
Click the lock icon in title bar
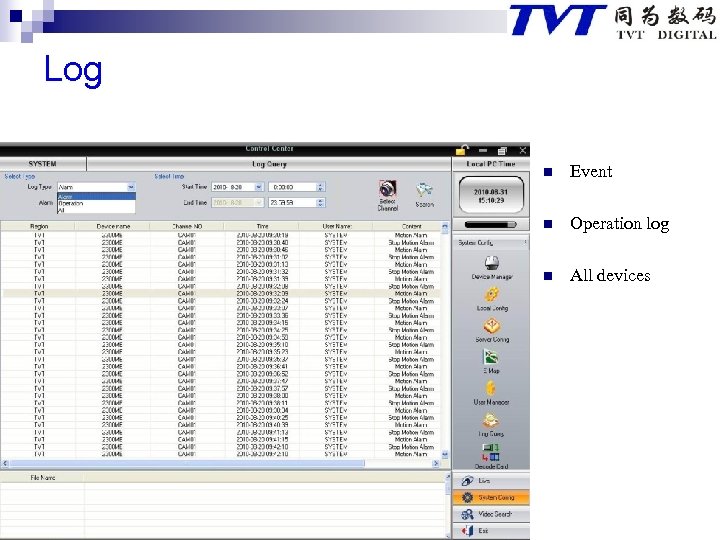[x=462, y=150]
